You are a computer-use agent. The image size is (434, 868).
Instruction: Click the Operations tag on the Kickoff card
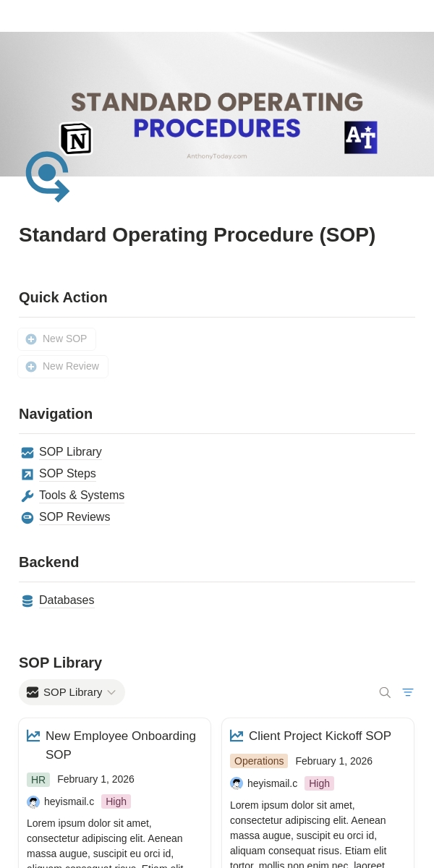point(259,761)
